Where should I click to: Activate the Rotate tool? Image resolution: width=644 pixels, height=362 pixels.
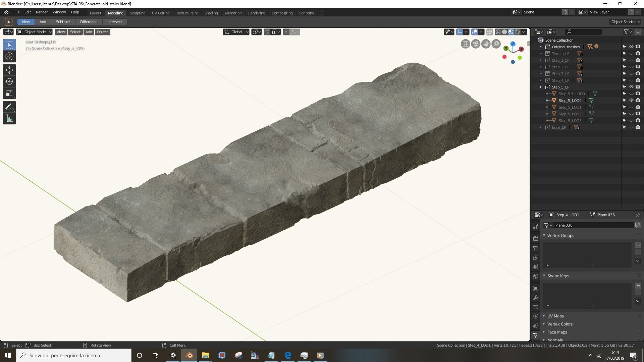pos(9,81)
